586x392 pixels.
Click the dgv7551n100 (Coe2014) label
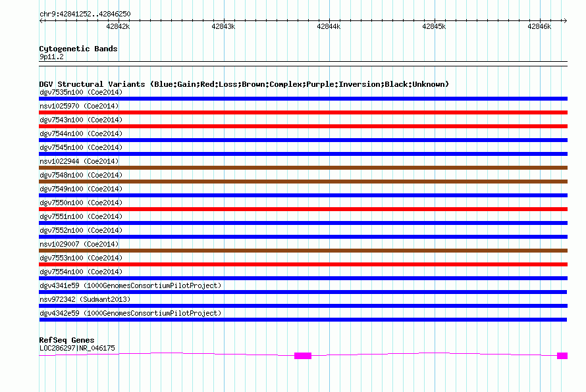[x=81, y=216]
